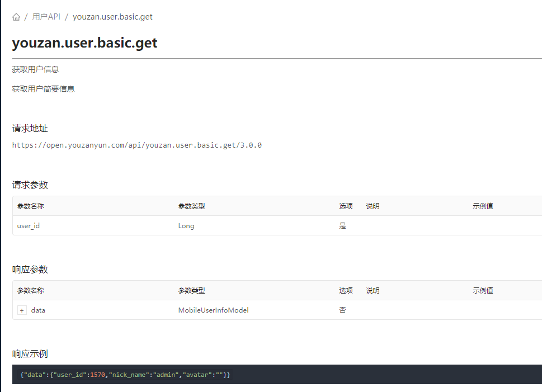This screenshot has width=542, height=392.
Task: Click 是 option in user_id row
Action: (x=342, y=226)
